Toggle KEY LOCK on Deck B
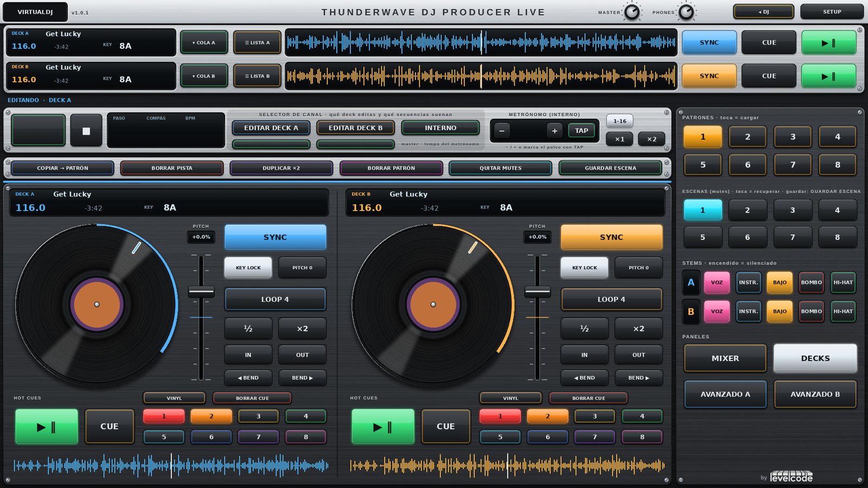This screenshot has height=488, width=868. tap(584, 268)
